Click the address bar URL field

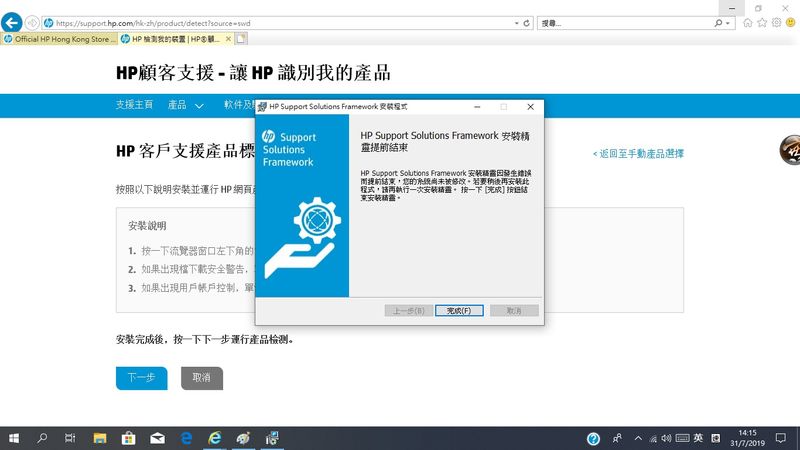click(x=280, y=22)
